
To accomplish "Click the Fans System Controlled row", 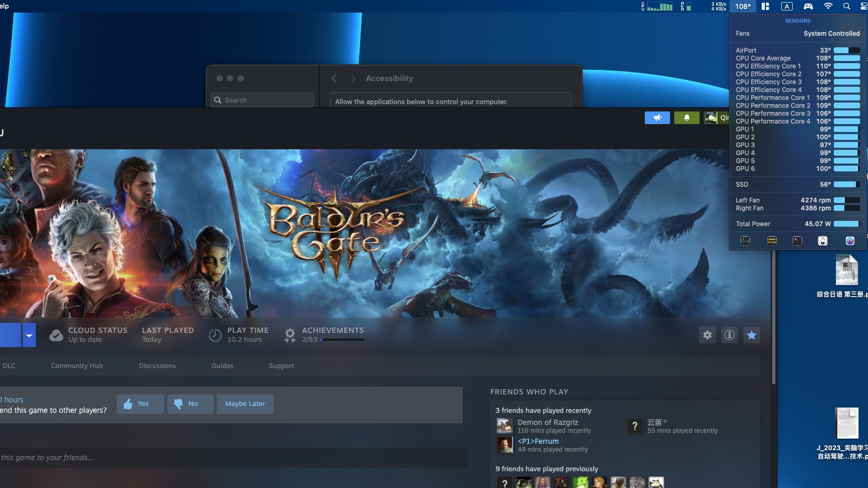I will [797, 34].
